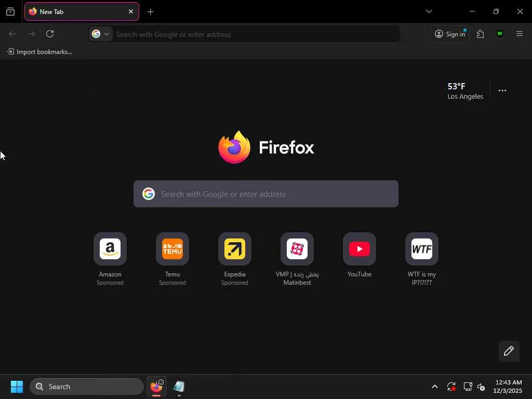Go back with the back arrow

[12, 34]
